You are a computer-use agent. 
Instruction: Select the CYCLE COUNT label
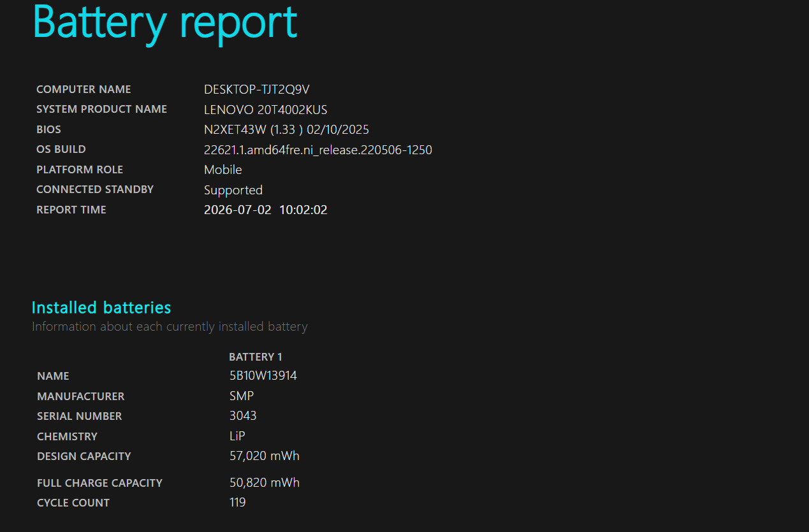coord(73,503)
